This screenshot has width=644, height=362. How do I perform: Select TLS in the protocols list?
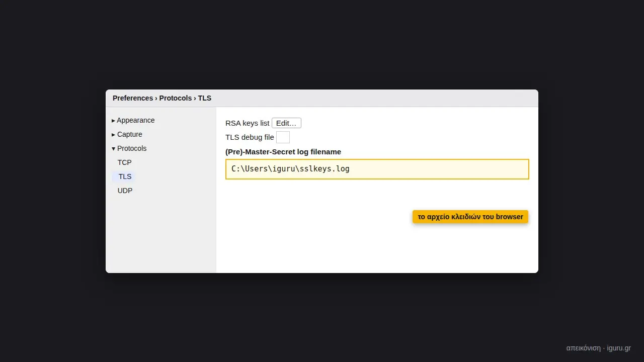[125, 176]
